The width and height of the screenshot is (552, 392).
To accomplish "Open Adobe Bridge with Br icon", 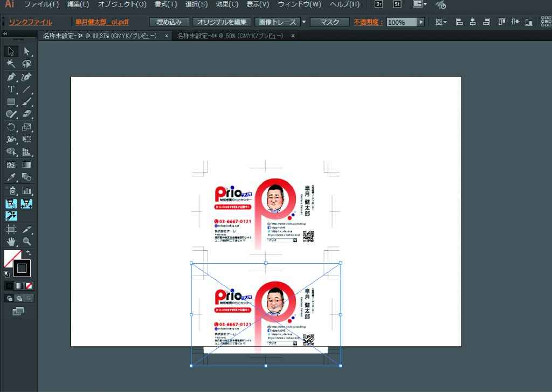I will (378, 4).
